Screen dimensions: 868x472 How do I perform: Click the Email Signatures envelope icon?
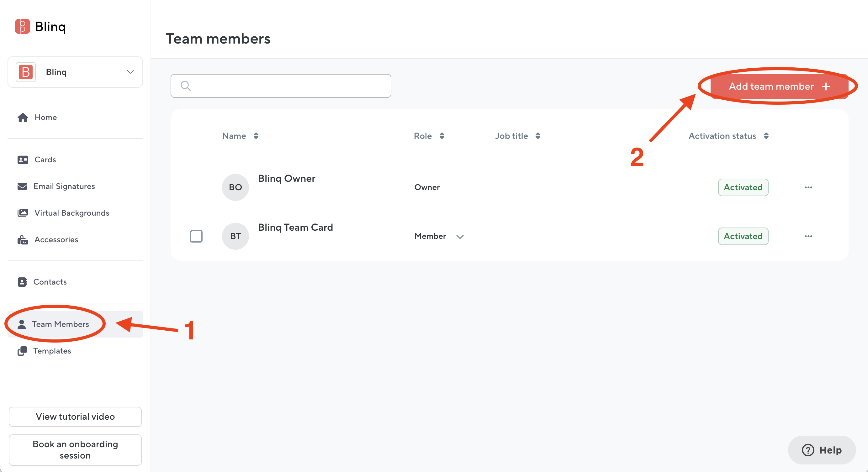(x=22, y=186)
